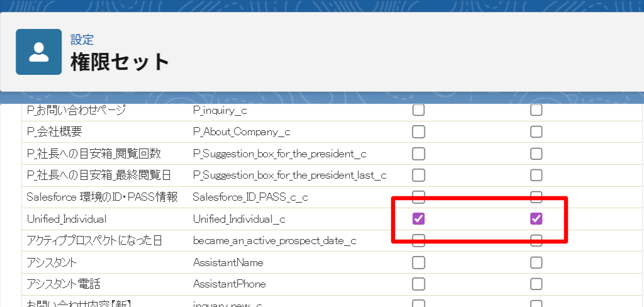Check first checkbox for P_会社概要 row
Viewport: 644px width, 307px height.
[418, 132]
